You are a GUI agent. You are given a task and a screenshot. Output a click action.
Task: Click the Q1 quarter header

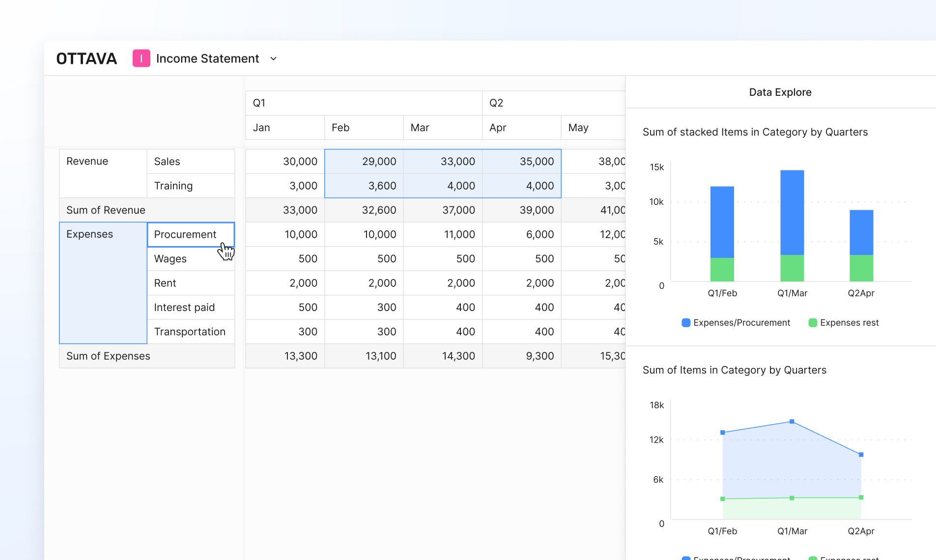coord(363,103)
